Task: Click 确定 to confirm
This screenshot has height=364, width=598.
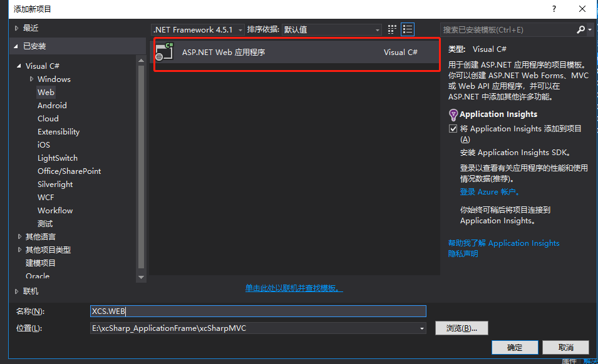Action: [515, 347]
